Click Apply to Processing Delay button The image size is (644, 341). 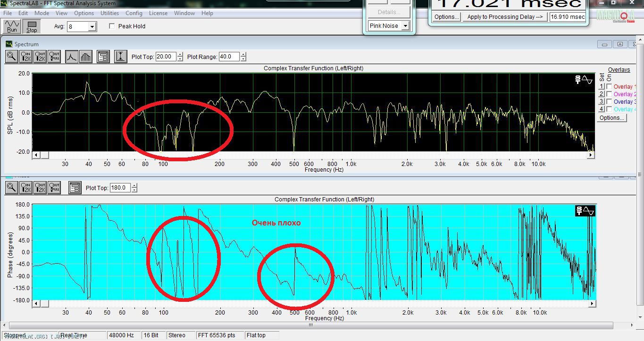[x=505, y=17]
